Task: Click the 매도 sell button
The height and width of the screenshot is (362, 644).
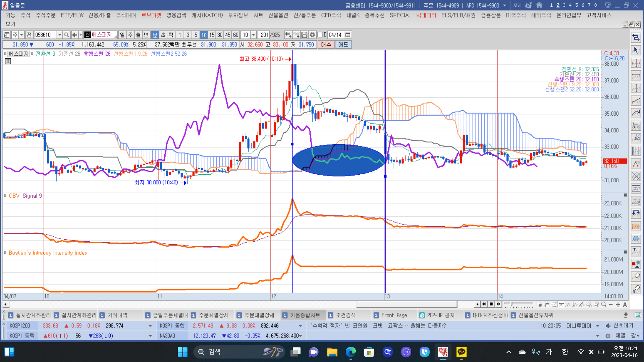Action: (343, 45)
